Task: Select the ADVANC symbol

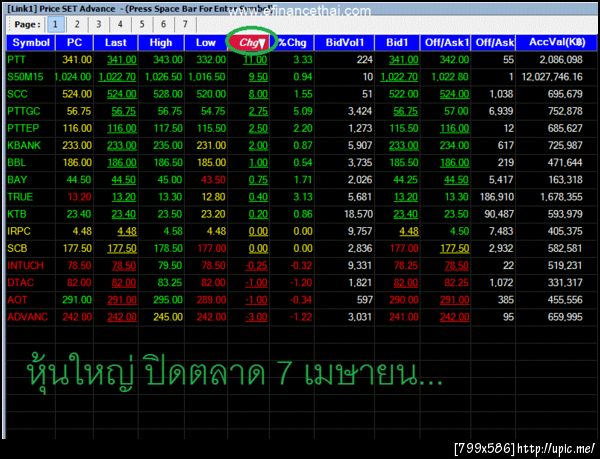Action: click(27, 317)
